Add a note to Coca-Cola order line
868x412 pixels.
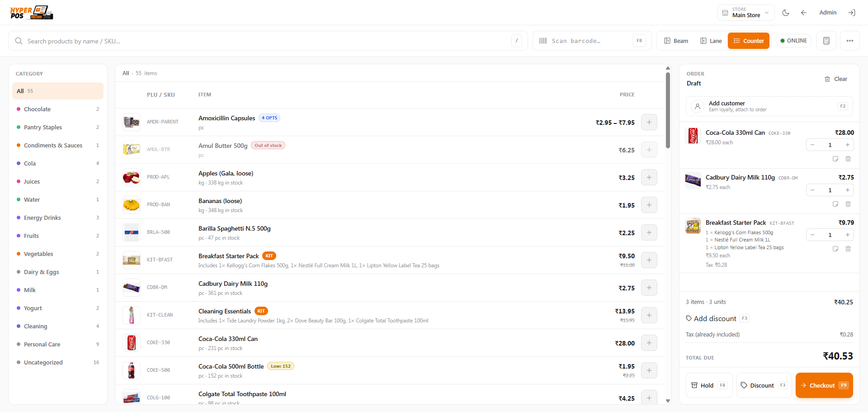pyautogui.click(x=835, y=159)
